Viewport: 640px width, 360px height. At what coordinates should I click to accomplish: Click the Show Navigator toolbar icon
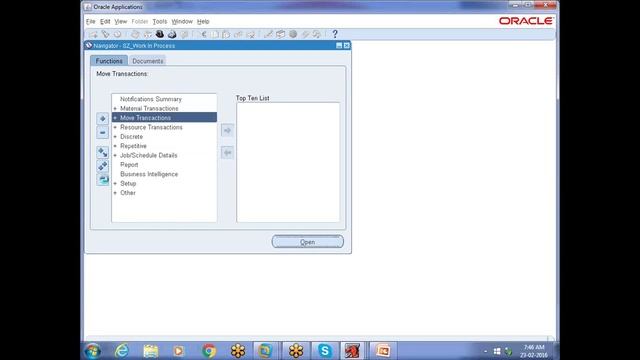tap(118, 34)
